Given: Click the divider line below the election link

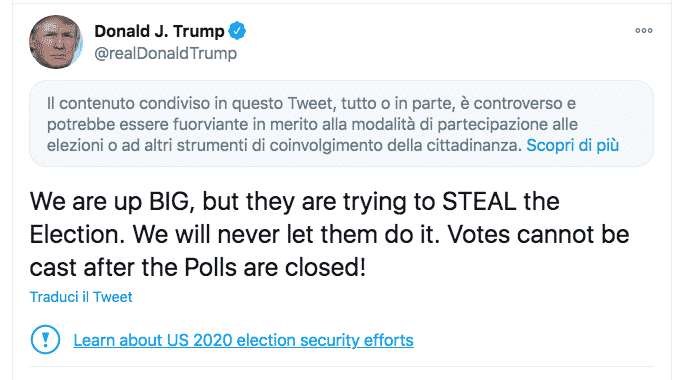Looking at the screenshot, I should tap(341, 367).
